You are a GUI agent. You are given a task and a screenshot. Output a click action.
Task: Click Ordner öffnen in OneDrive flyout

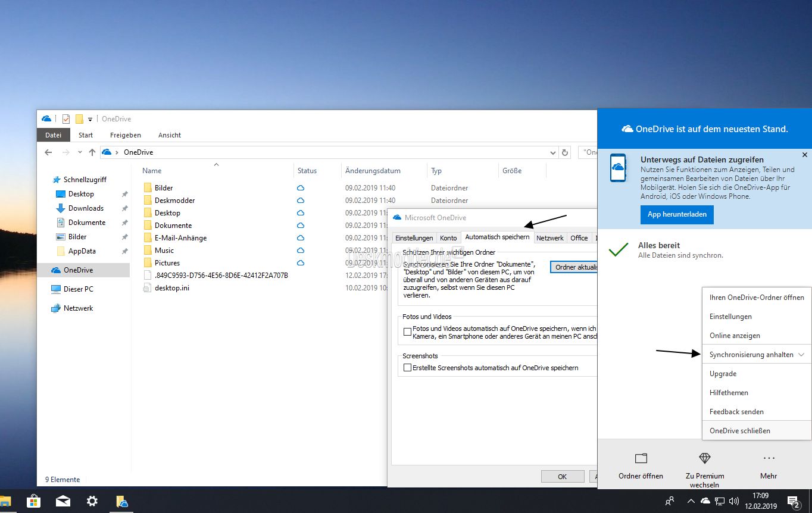pyautogui.click(x=641, y=466)
